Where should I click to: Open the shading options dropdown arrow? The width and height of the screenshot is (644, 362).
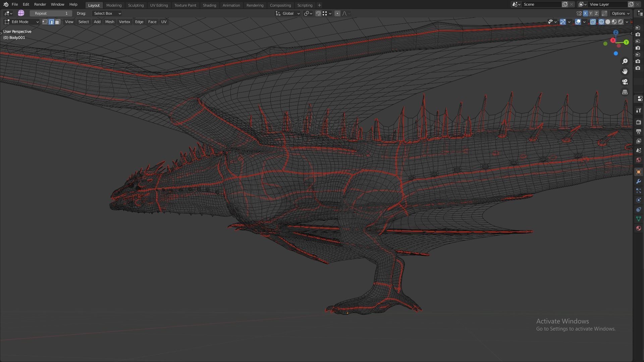click(x=627, y=22)
